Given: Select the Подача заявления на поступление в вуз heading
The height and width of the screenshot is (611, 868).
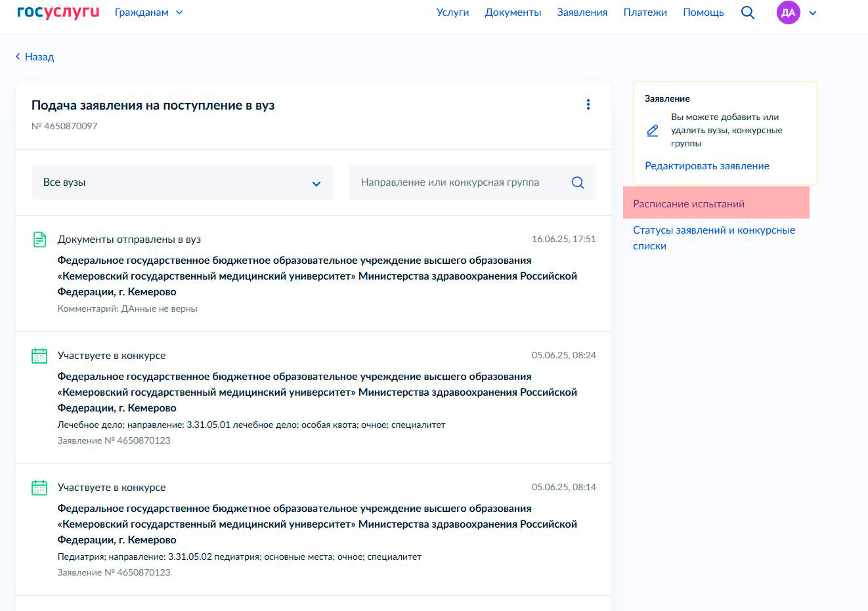Looking at the screenshot, I should pyautogui.click(x=153, y=106).
